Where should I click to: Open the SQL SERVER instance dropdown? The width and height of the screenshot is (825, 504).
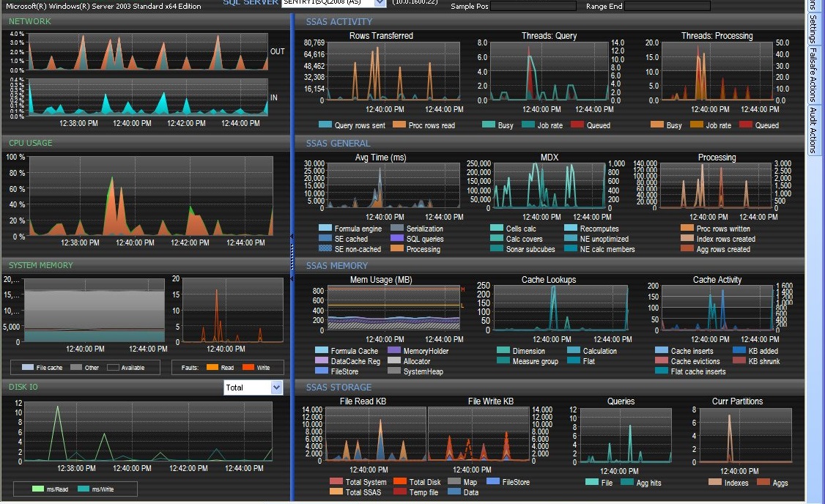tap(380, 3)
